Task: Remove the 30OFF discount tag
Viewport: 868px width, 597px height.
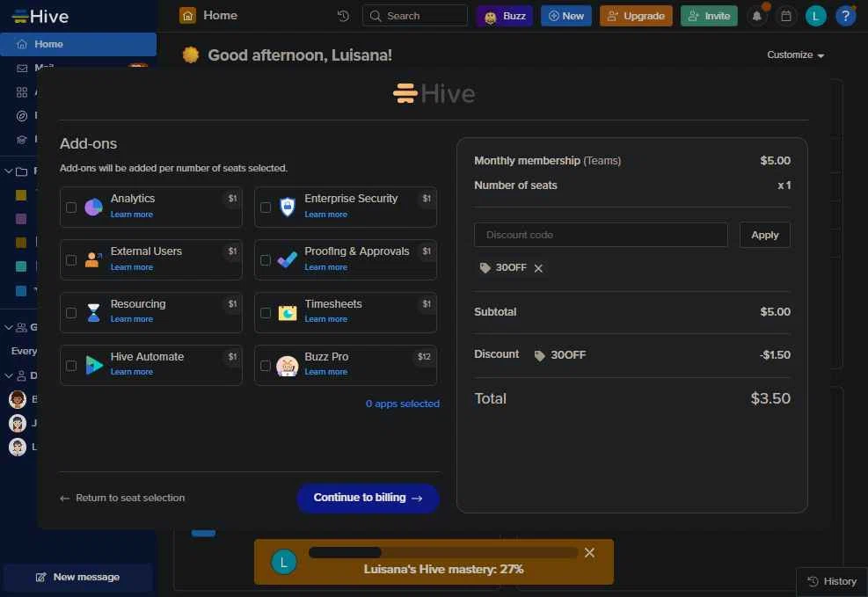Action: [x=538, y=268]
